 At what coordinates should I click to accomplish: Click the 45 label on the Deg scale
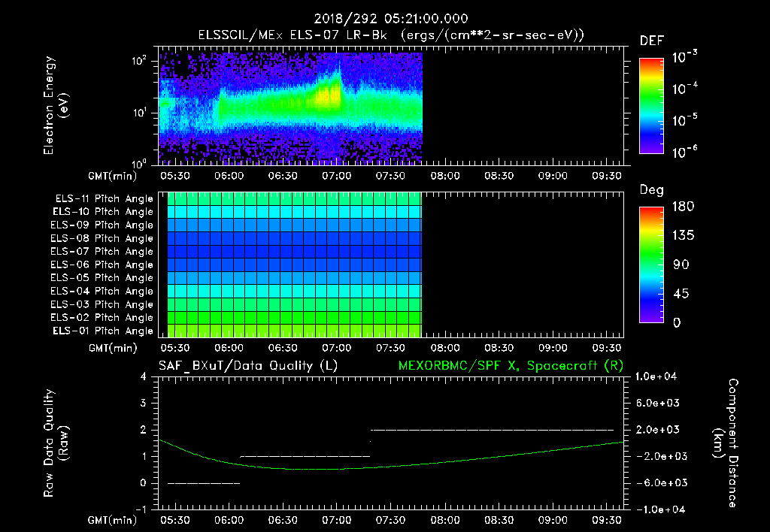(681, 294)
